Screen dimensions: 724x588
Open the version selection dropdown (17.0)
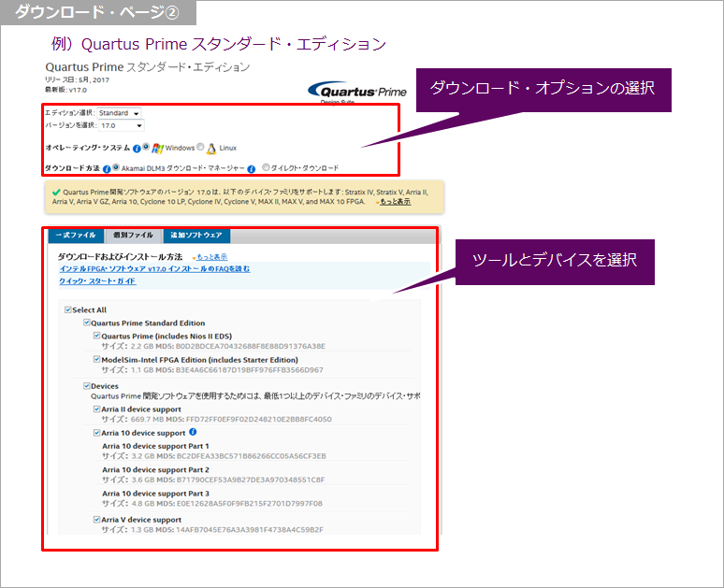click(122, 125)
